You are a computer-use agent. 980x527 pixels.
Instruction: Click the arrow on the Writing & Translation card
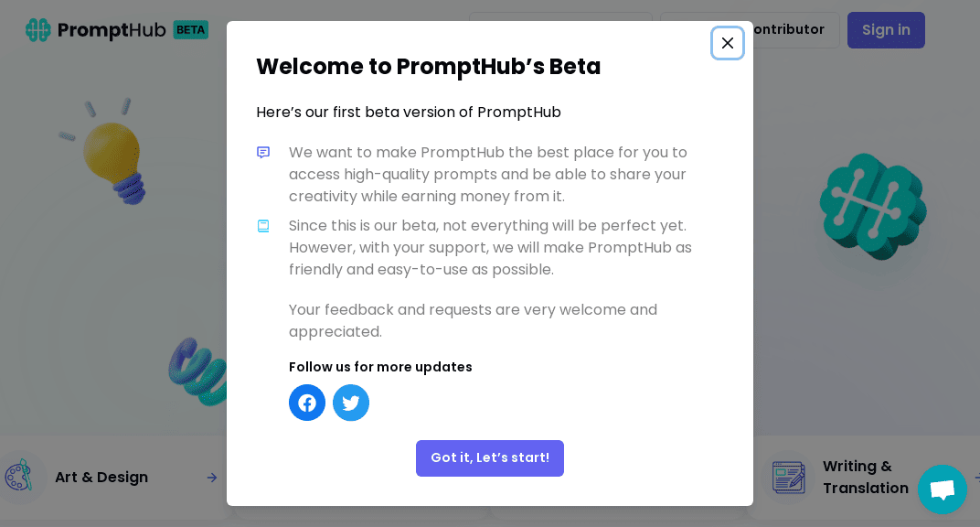pos(976,477)
